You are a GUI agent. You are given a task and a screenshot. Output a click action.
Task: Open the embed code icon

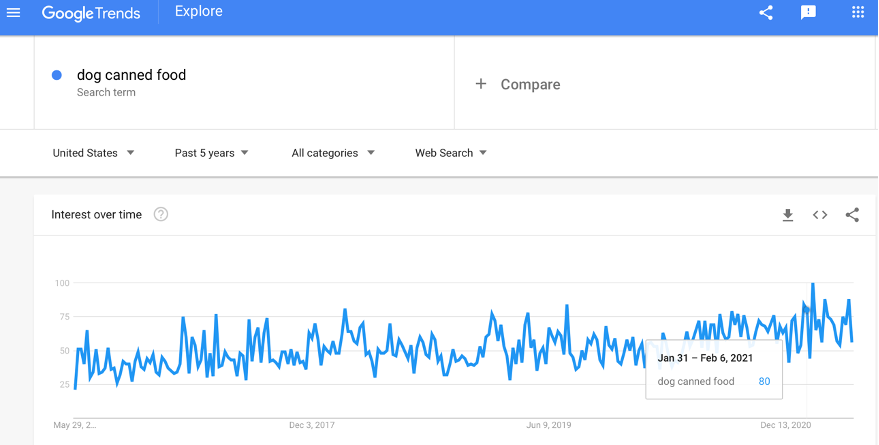click(x=820, y=215)
